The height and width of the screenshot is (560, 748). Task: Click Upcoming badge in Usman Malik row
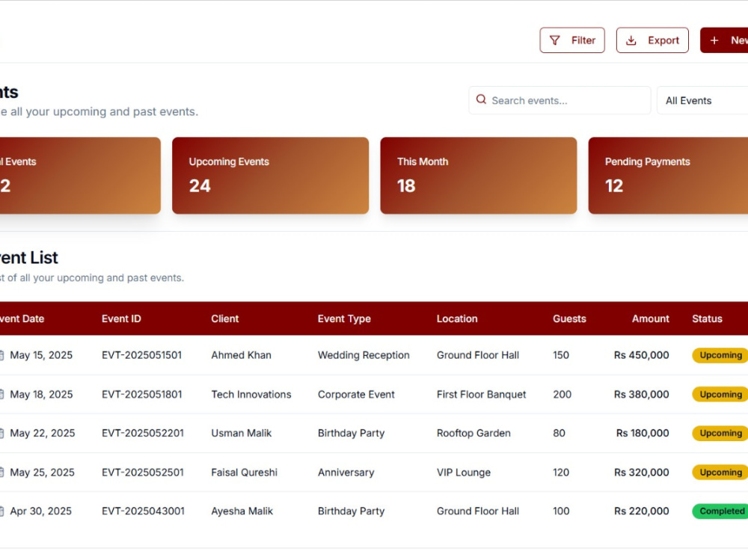pyautogui.click(x=720, y=433)
